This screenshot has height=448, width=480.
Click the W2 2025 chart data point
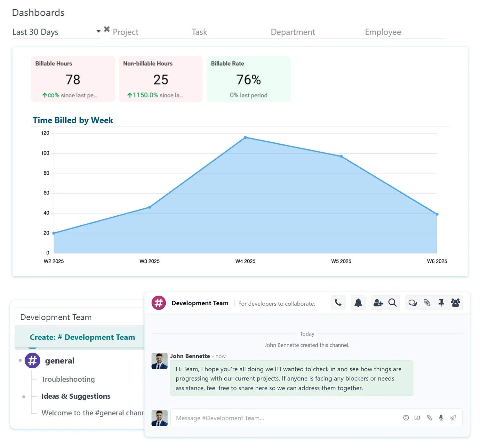tap(54, 233)
